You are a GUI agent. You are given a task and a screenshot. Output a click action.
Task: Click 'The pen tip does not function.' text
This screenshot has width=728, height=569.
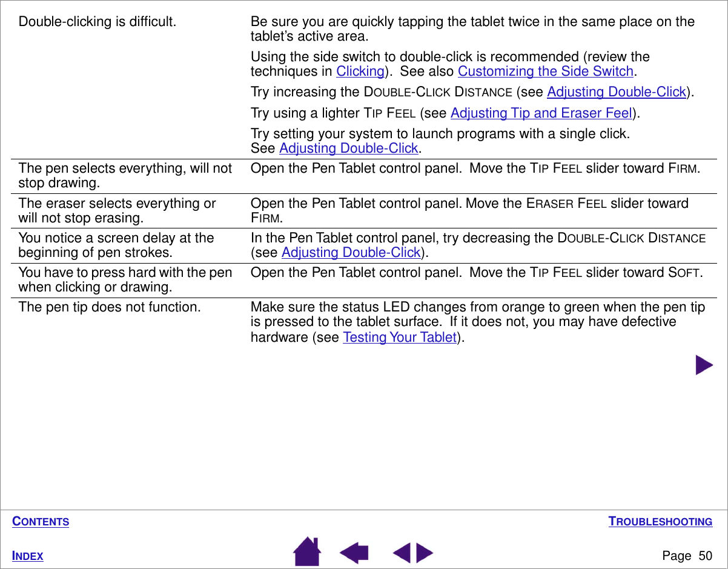[x=110, y=307]
